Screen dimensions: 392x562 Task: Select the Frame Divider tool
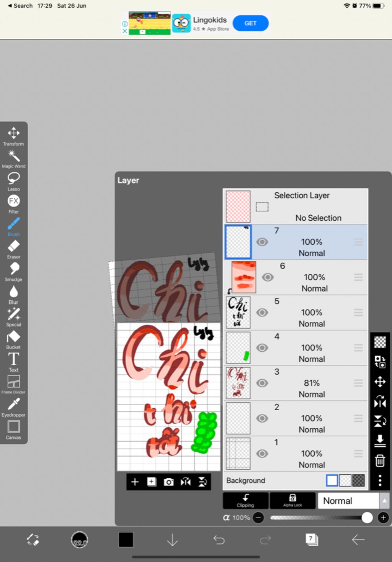pyautogui.click(x=13, y=384)
